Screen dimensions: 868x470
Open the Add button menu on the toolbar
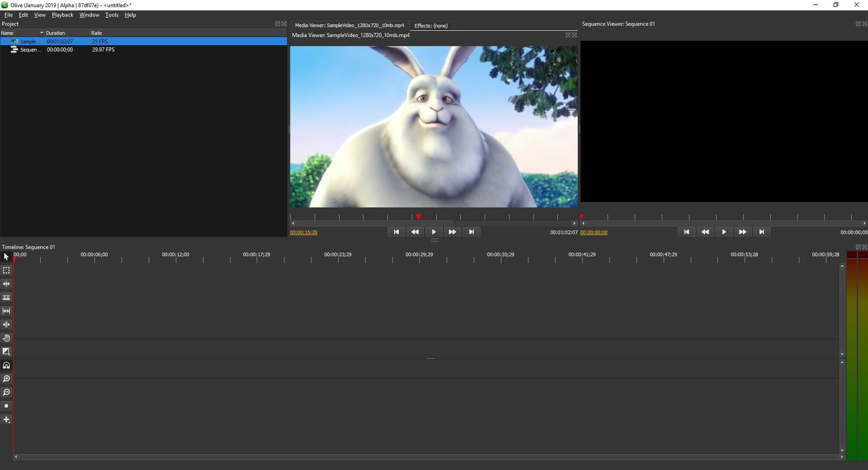(6, 419)
